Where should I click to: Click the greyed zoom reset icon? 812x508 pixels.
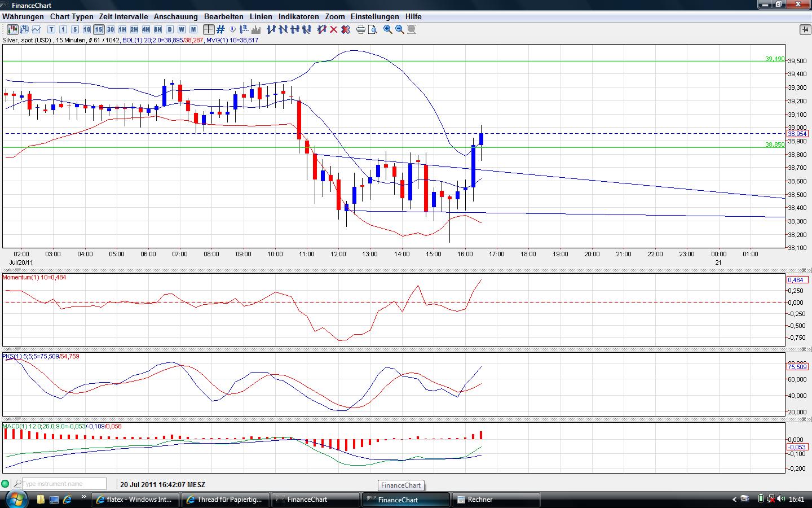tap(412, 29)
